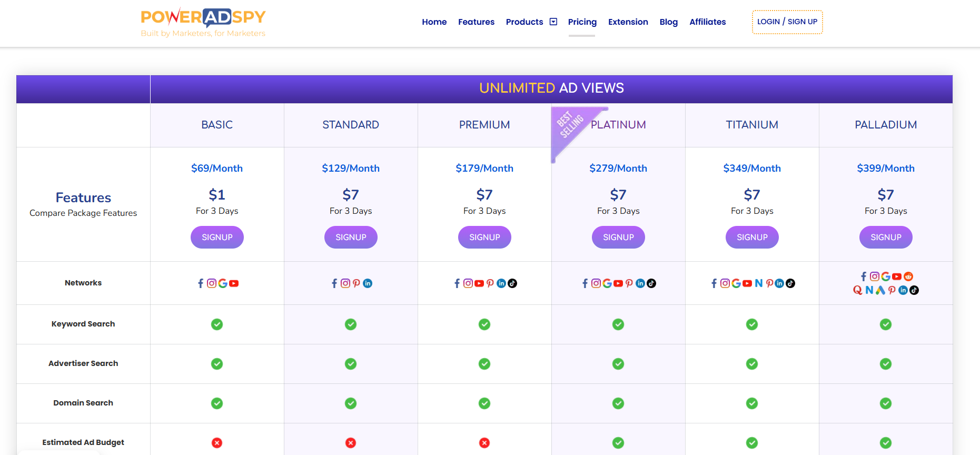The height and width of the screenshot is (455, 980).
Task: Click the $349/Month price text
Action: [x=752, y=168]
